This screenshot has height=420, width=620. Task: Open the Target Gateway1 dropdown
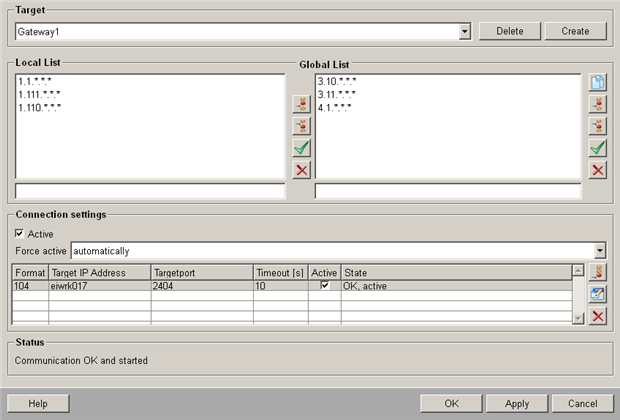click(x=465, y=32)
